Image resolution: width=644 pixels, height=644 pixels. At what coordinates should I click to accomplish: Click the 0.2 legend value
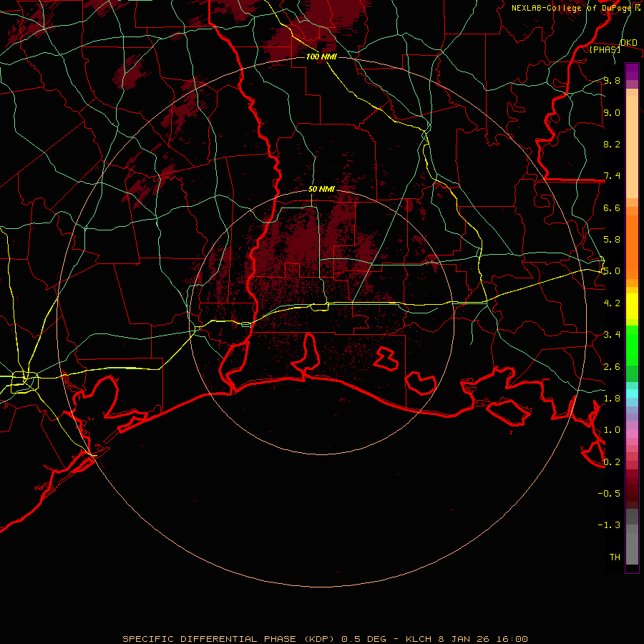[x=612, y=462]
